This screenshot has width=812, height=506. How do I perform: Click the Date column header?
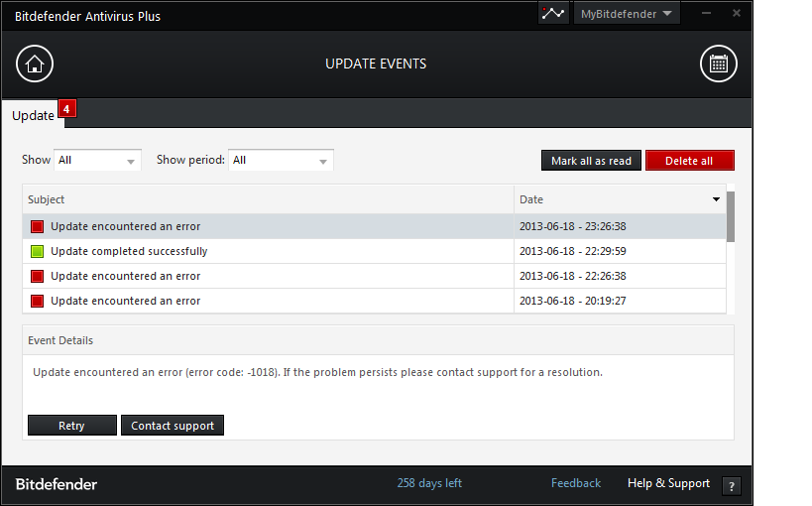[620, 199]
